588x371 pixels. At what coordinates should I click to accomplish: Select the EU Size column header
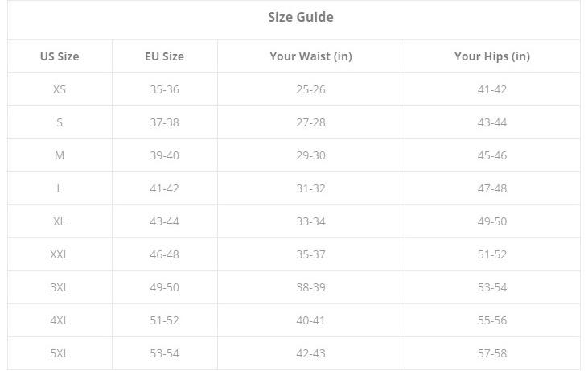pyautogui.click(x=164, y=56)
